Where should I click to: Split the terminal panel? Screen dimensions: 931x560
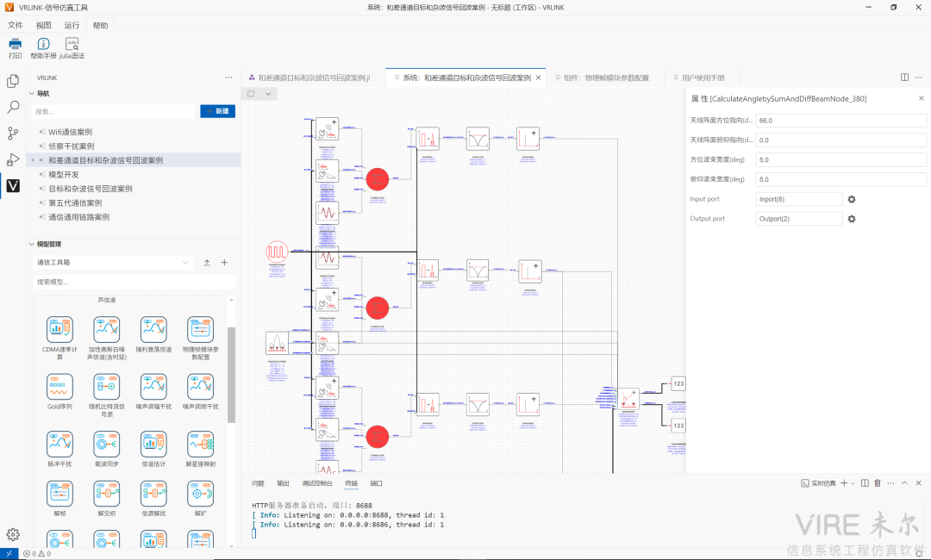[x=865, y=482]
